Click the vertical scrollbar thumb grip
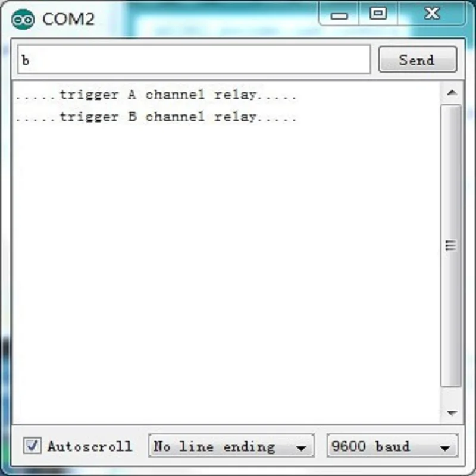This screenshot has width=476, height=476. (x=451, y=246)
